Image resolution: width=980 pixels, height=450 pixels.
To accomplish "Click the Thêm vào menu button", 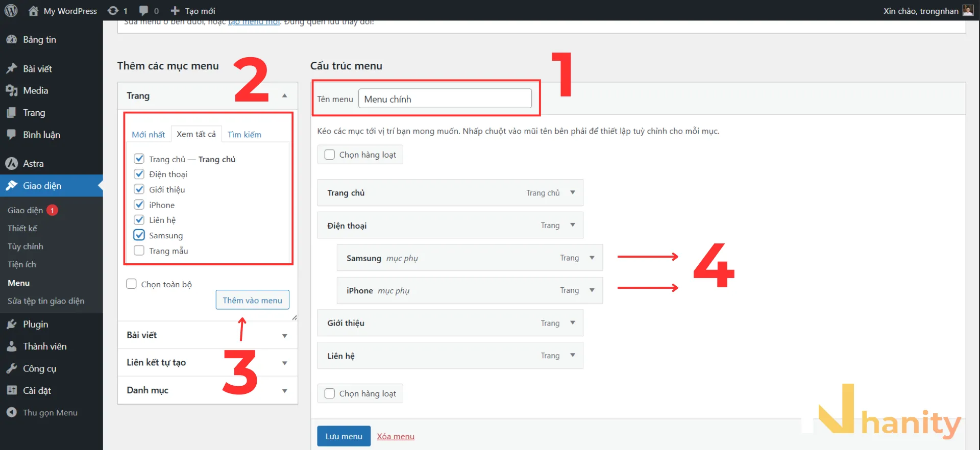I will [x=253, y=300].
